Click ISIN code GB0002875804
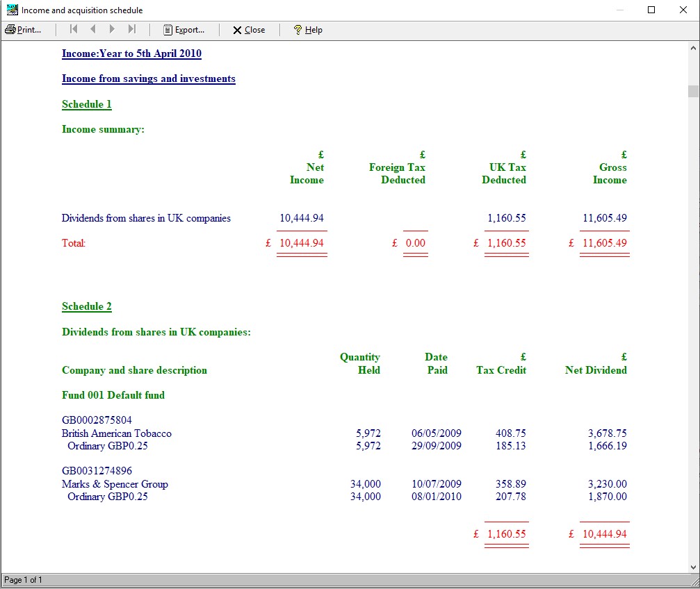The image size is (700, 589). tap(97, 420)
